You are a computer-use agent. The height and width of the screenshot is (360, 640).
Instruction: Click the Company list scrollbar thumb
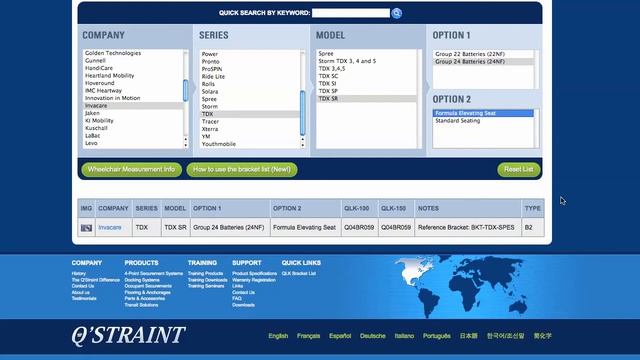pos(186,90)
